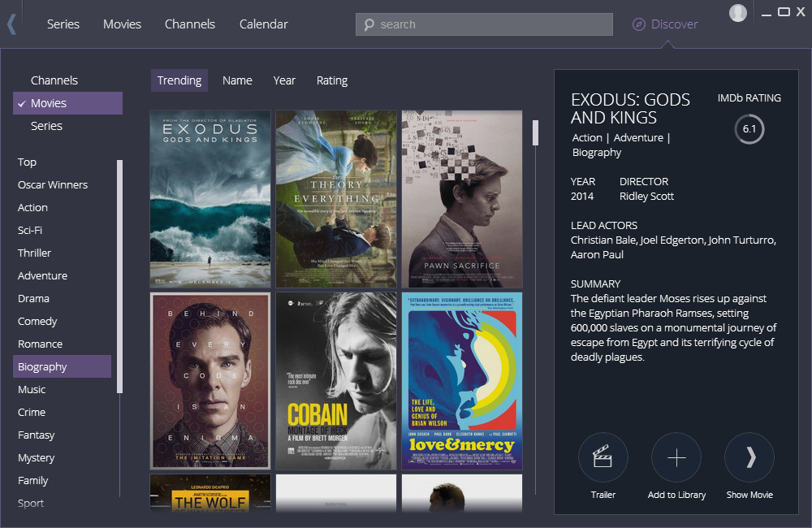Click the Action genre tag in details

(587, 138)
